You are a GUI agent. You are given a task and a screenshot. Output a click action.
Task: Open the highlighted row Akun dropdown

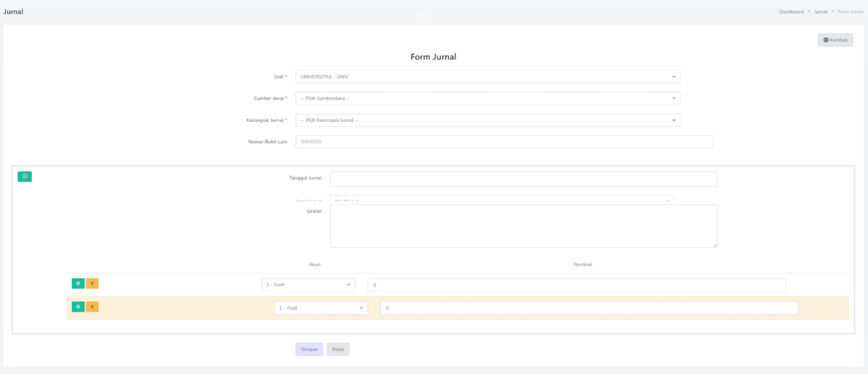[x=321, y=308]
